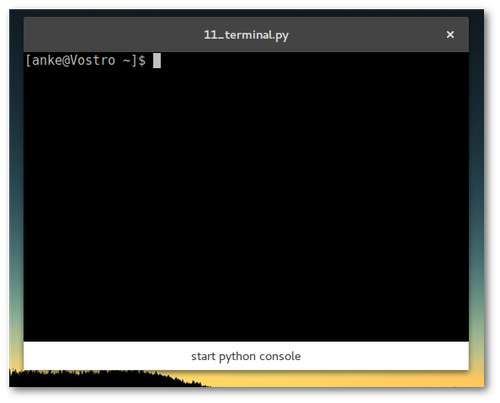500x403 pixels.
Task: Click the word console in the button
Action: pos(280,356)
